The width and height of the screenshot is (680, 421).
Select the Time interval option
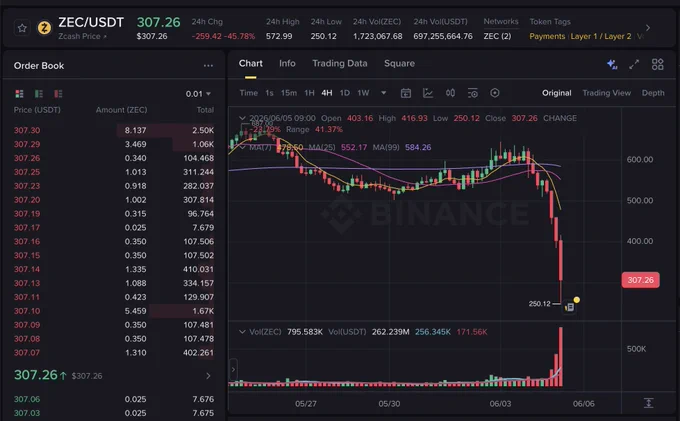[248, 93]
